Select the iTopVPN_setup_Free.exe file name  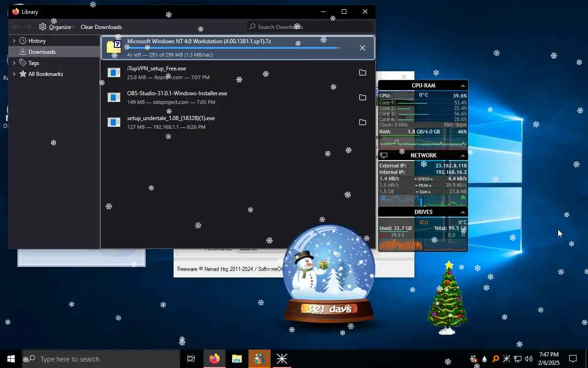point(157,69)
